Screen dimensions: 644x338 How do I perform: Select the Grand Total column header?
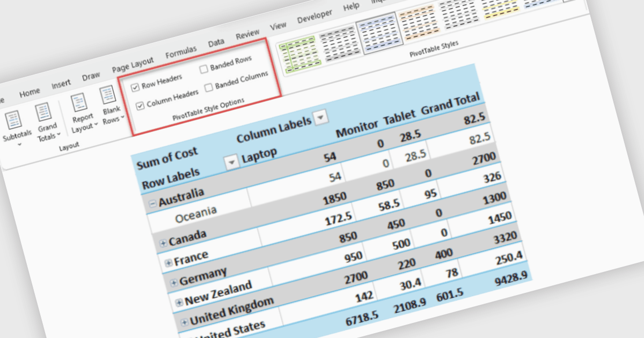pos(450,104)
